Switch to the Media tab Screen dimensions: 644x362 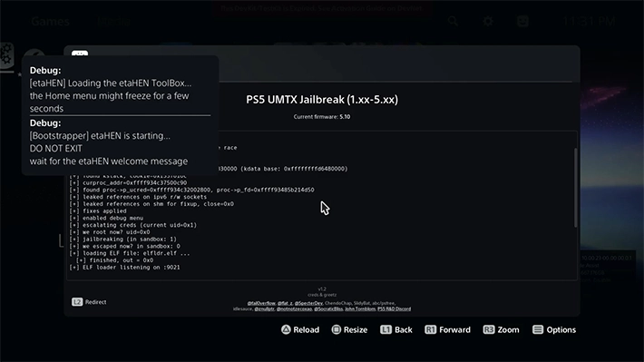tap(113, 22)
